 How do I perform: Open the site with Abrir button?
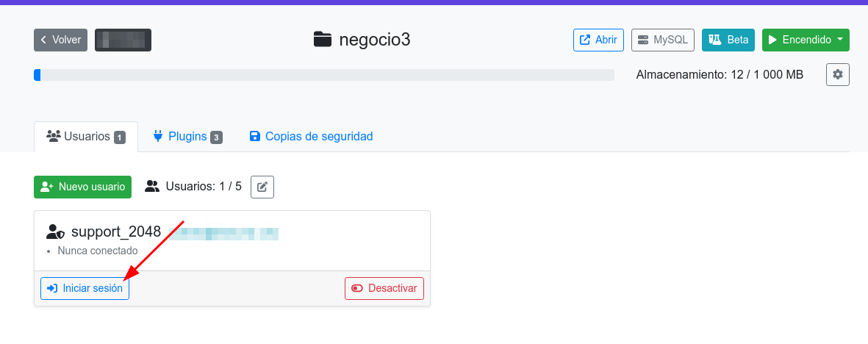coord(598,40)
